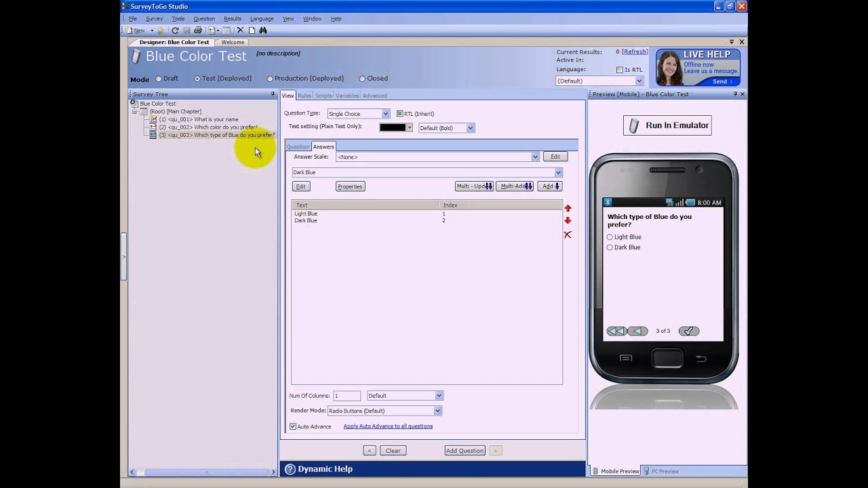This screenshot has height=488, width=868.
Task: Toggle the Is RTL checkbox
Action: tap(619, 70)
